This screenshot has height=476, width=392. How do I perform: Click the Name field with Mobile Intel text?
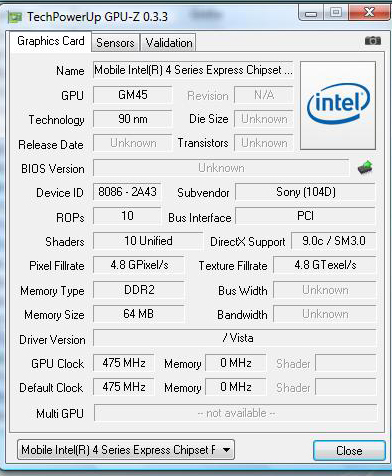tap(193, 70)
